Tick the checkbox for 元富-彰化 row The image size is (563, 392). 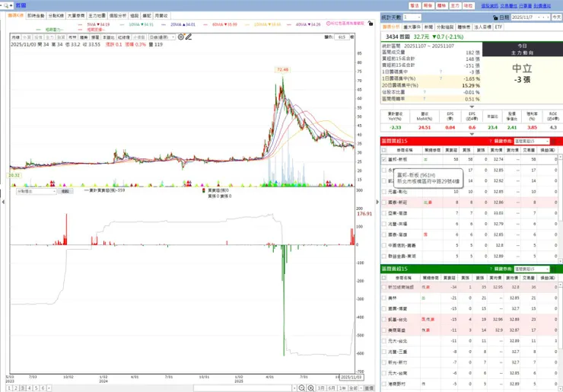[384, 192]
